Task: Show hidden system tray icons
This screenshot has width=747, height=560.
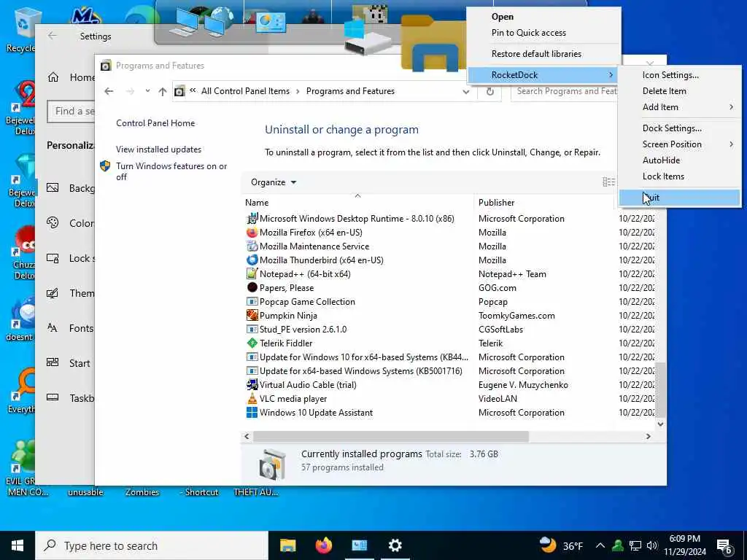Action: (x=600, y=545)
